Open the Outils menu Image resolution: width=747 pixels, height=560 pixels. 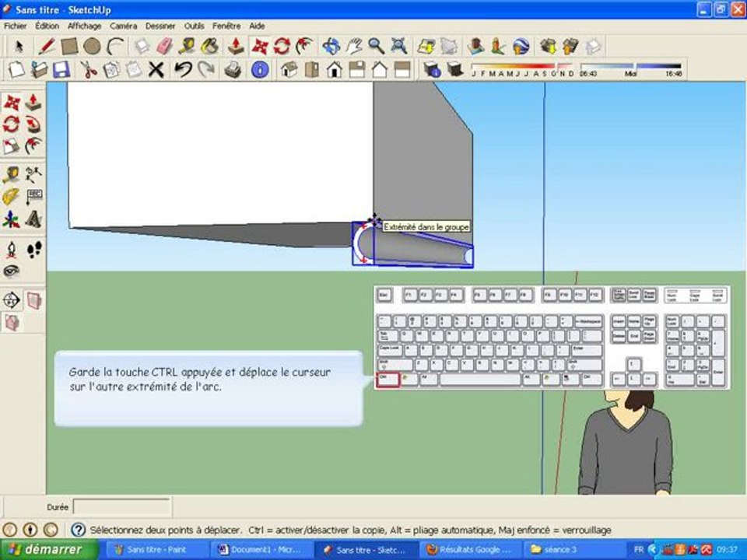click(x=195, y=26)
